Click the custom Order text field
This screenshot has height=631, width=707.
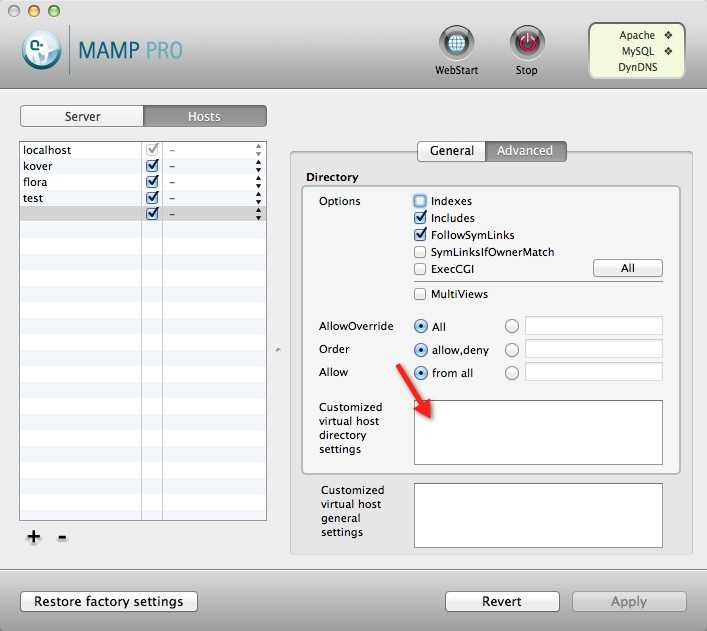pos(594,349)
